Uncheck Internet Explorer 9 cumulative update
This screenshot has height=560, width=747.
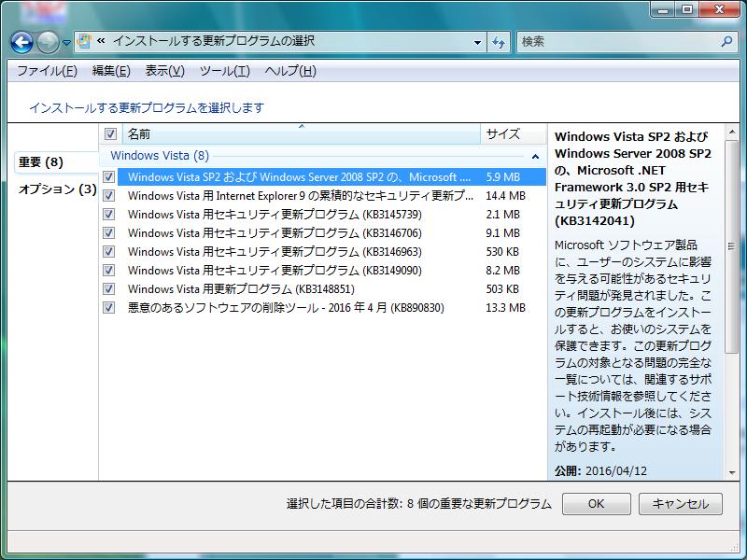click(109, 196)
